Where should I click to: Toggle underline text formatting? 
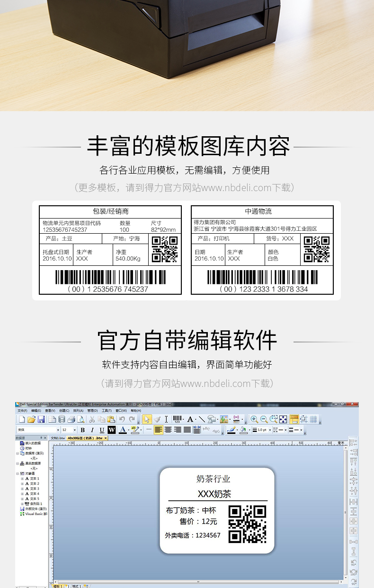click(x=102, y=430)
